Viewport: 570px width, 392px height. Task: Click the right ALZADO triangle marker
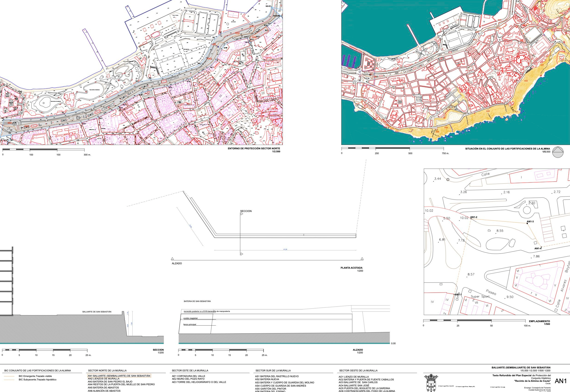[x=362, y=259]
